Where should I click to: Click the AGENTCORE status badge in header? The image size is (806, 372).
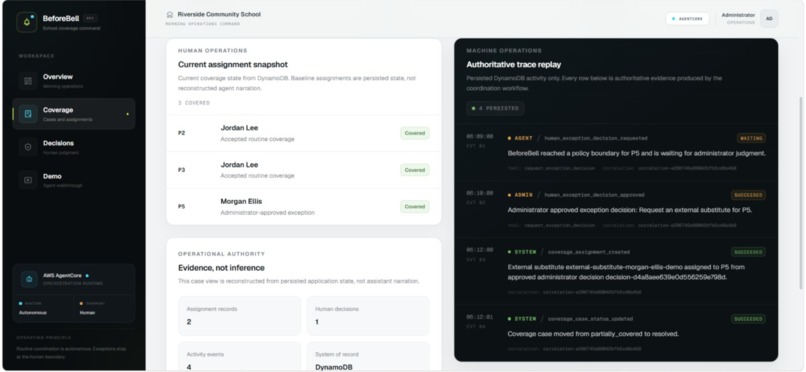[x=687, y=18]
